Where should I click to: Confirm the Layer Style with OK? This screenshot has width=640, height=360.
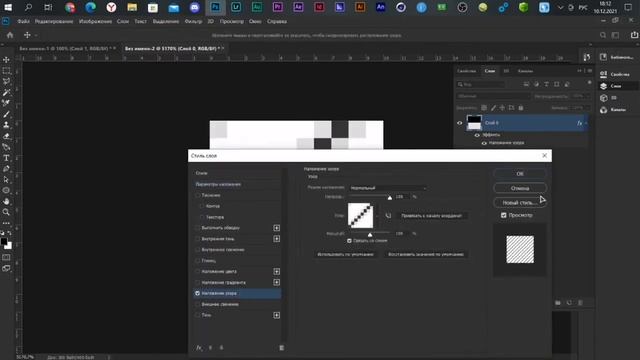(x=520, y=173)
